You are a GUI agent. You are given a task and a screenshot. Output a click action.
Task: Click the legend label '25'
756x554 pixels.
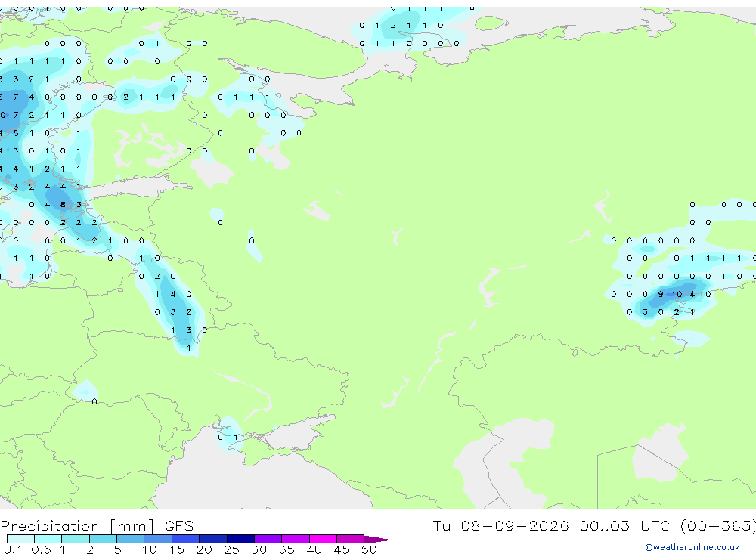[x=231, y=549]
